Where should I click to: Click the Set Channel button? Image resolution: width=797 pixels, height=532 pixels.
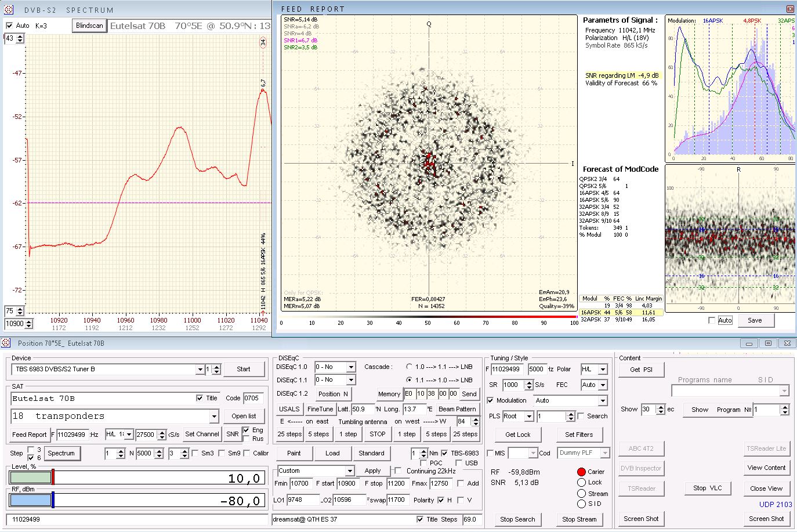202,434
